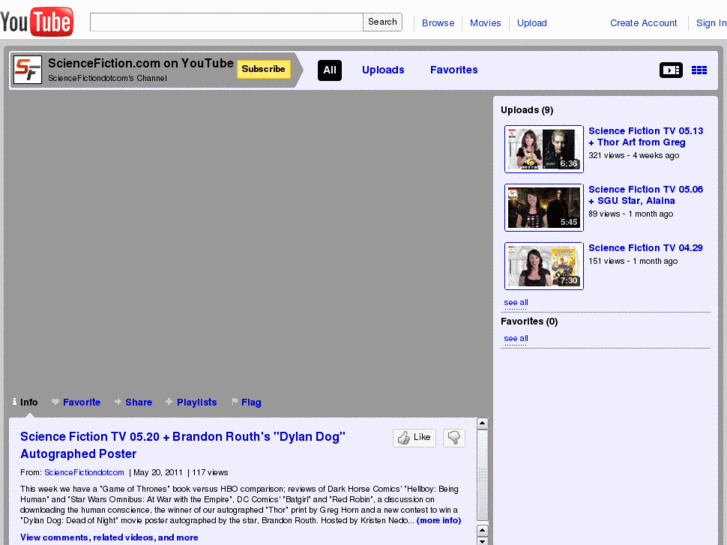Open the 'Science Fiction TV 05.20' video title
Image resolution: width=727 pixels, height=545 pixels.
click(x=183, y=445)
